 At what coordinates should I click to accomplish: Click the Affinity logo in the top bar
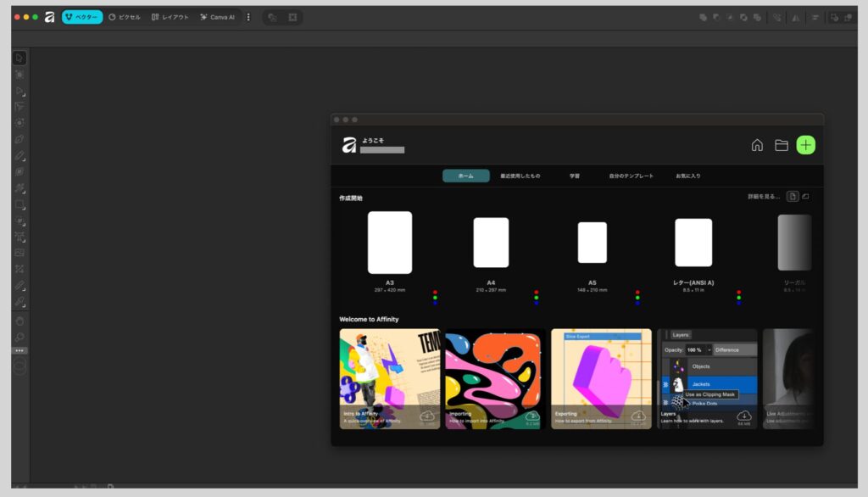50,17
